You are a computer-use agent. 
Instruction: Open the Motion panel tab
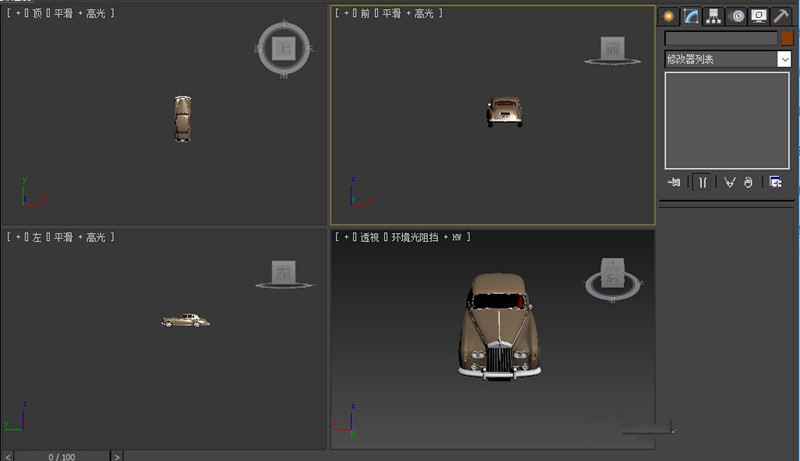(x=737, y=17)
